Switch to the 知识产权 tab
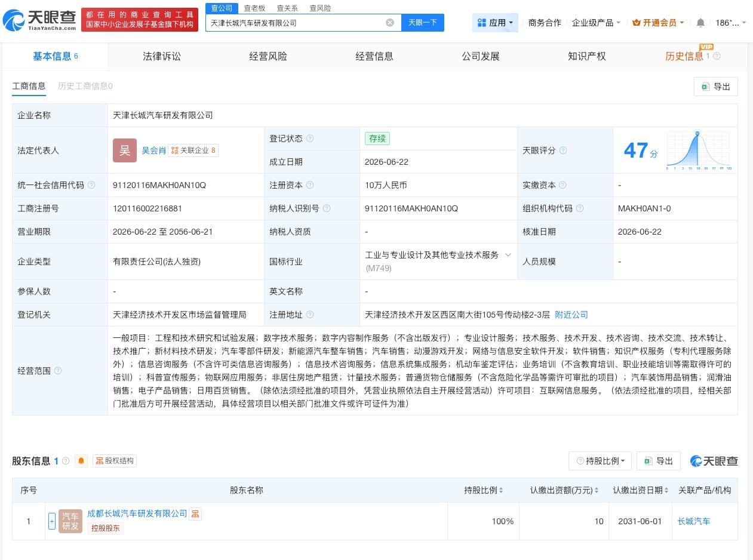The width and height of the screenshot is (753, 560). pos(587,56)
